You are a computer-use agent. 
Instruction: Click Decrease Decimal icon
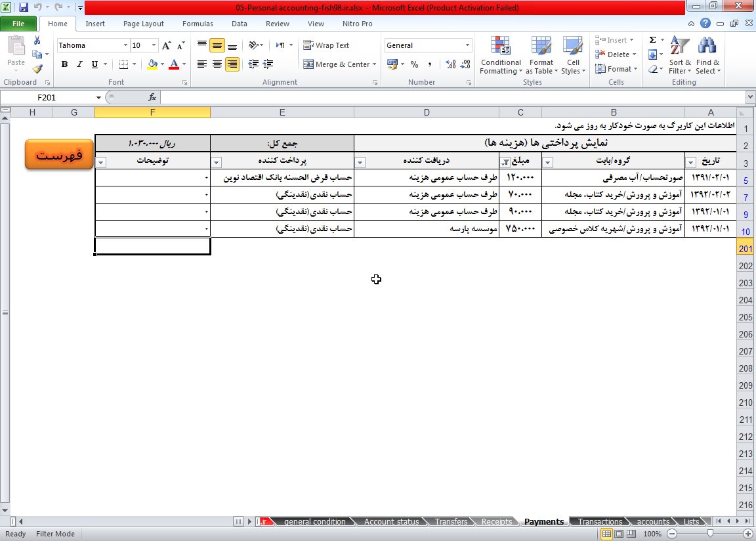tap(466, 64)
